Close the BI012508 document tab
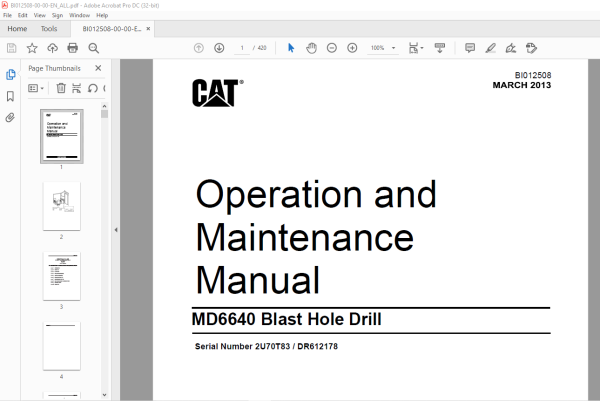 click(148, 29)
